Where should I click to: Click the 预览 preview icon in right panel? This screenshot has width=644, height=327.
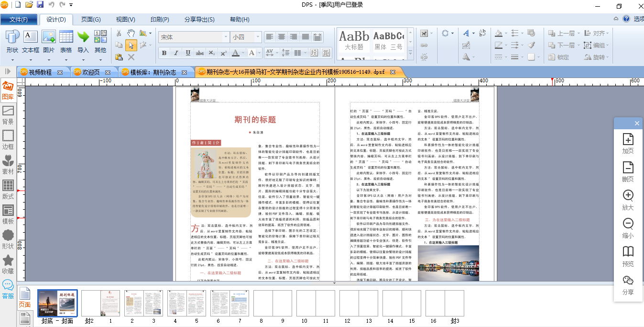[628, 257]
